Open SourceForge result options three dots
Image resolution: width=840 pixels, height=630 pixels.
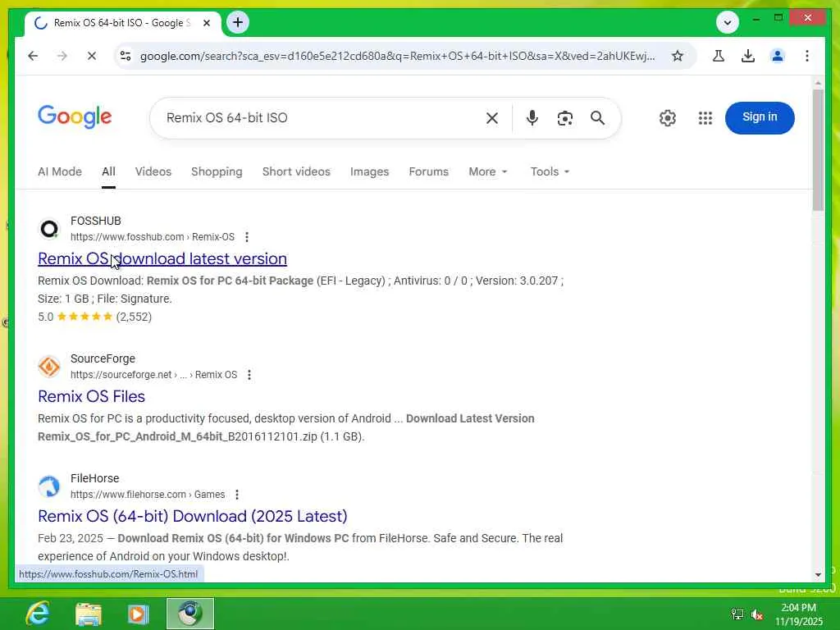pos(249,374)
